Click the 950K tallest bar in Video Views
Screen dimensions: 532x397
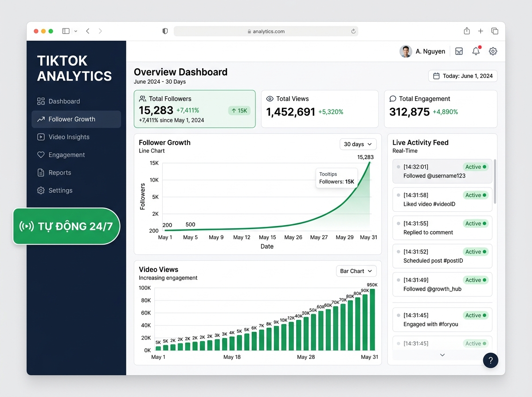tap(372, 319)
